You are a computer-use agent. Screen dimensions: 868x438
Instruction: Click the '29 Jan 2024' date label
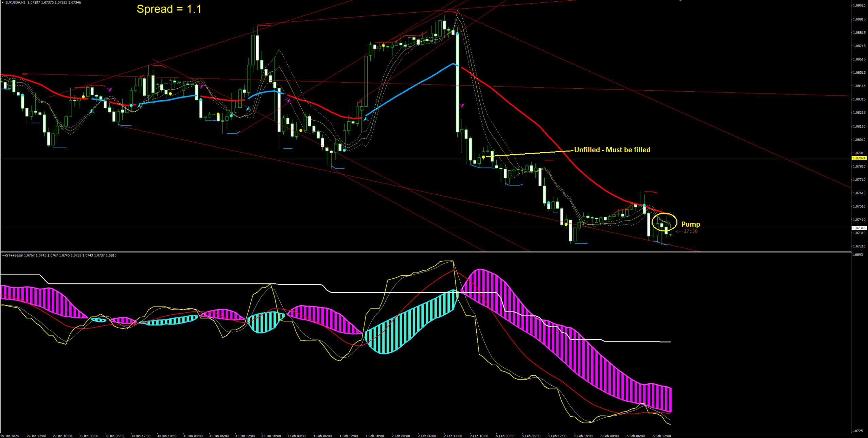(x=10, y=436)
